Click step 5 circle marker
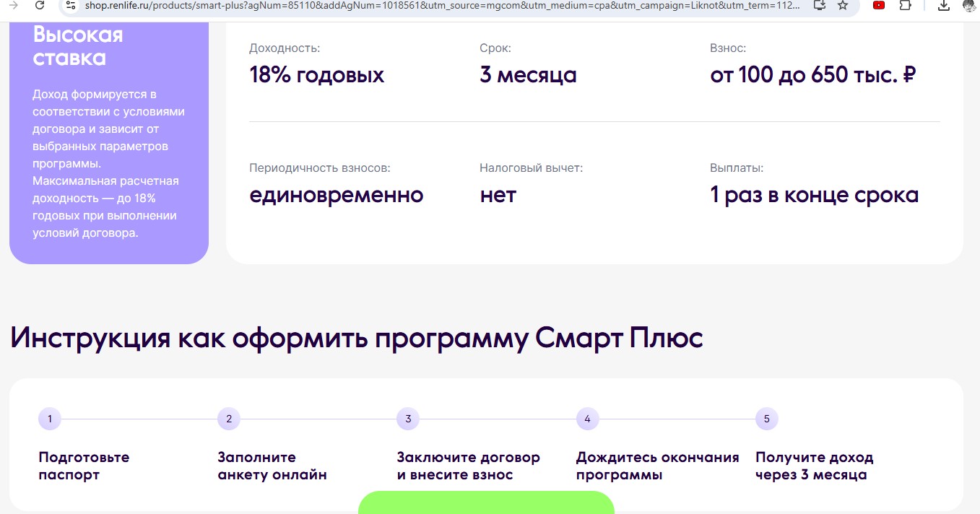Viewport: 980px width, 514px height. [766, 419]
